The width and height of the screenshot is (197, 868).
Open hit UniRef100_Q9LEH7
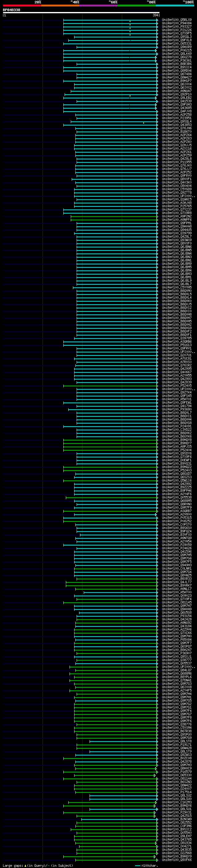177,836
